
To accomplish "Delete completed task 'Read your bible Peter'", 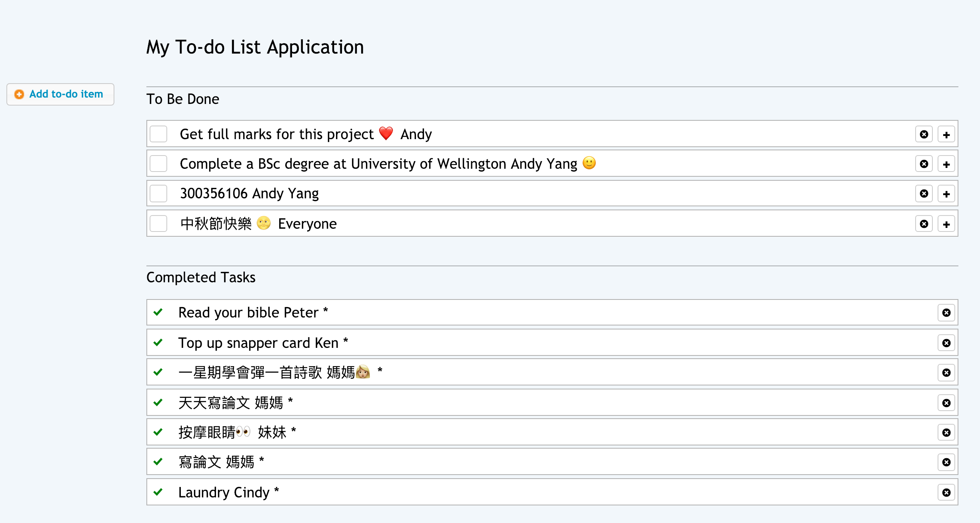I will 946,313.
